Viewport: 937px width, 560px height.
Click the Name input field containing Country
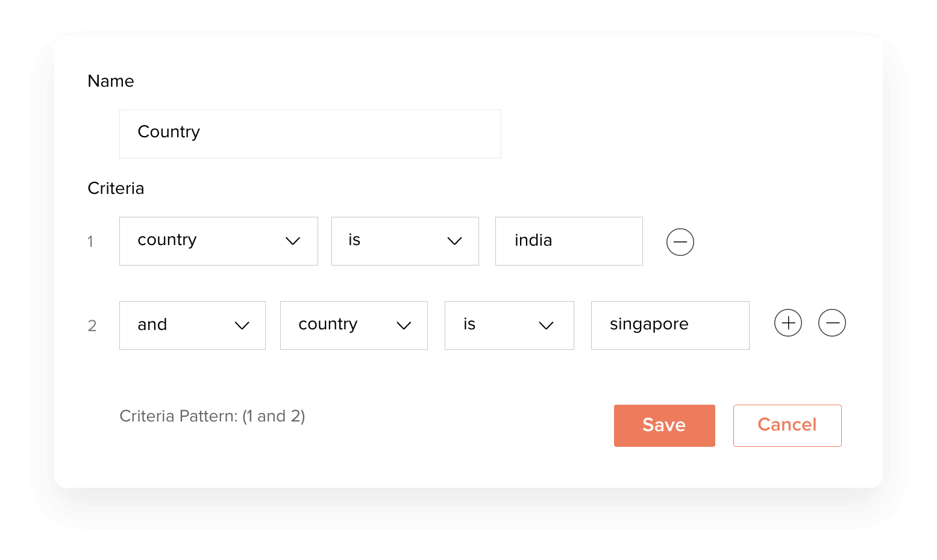310,134
